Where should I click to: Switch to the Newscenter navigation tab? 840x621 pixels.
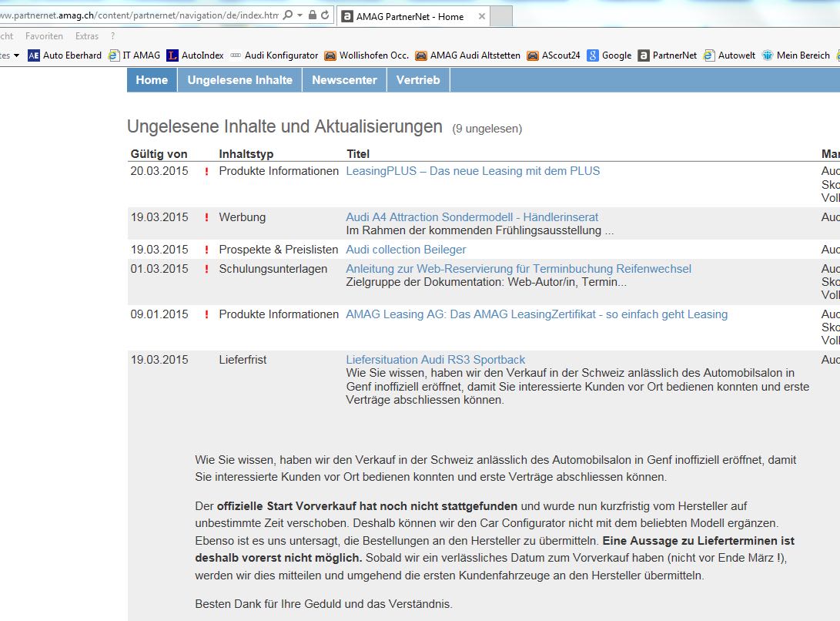344,80
